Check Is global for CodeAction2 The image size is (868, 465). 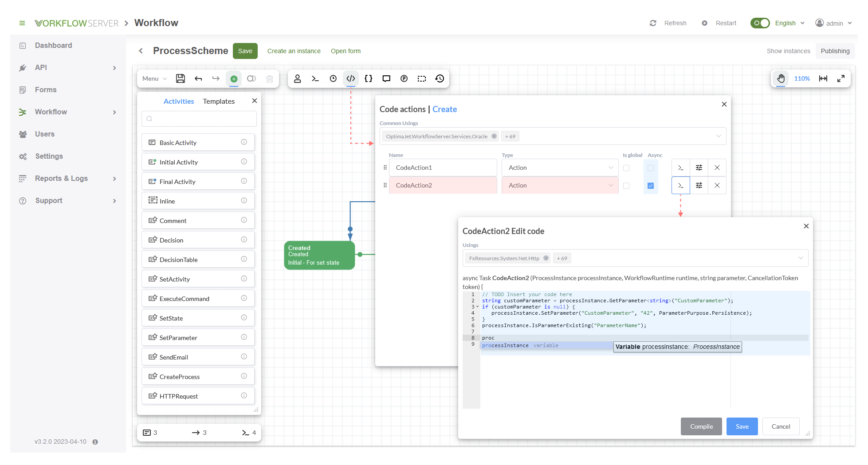click(626, 186)
